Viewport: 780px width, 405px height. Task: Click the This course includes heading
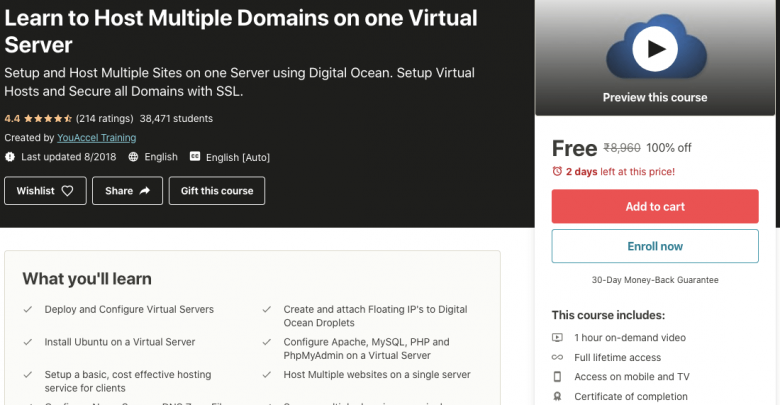608,315
